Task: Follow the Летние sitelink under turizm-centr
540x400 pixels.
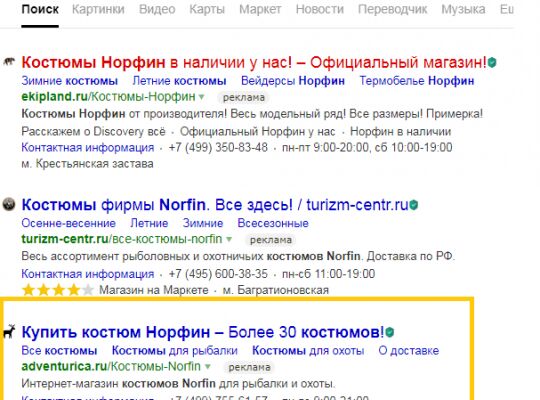Action: [x=149, y=223]
